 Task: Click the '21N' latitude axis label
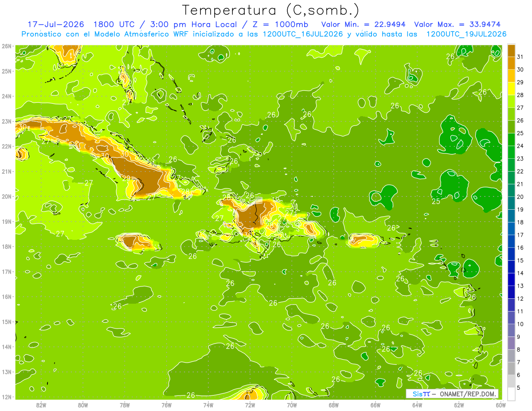[6, 171]
